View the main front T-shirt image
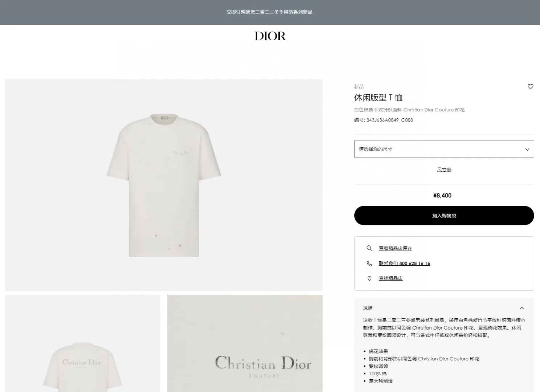The image size is (540, 392). (164, 185)
